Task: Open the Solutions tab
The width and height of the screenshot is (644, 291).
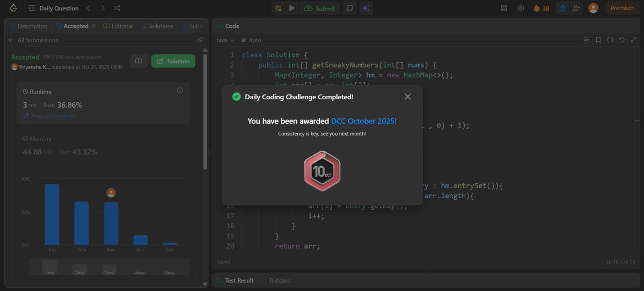Action: 157,26
